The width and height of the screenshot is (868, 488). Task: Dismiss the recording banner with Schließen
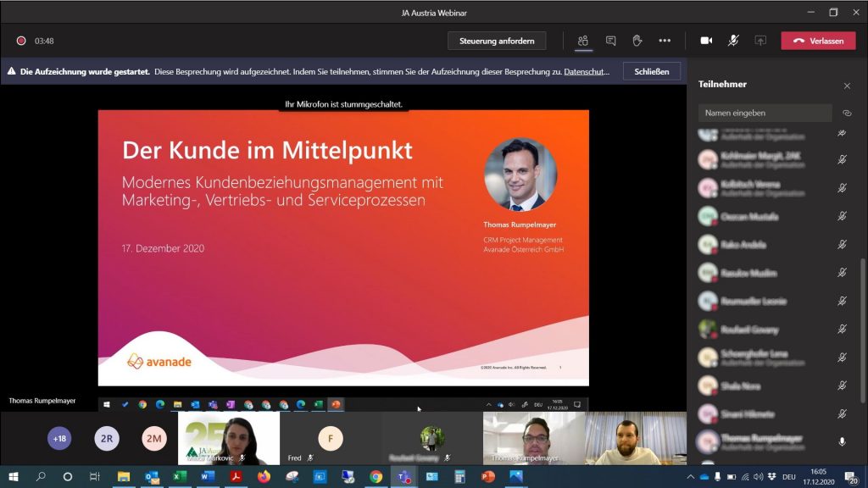tap(652, 72)
